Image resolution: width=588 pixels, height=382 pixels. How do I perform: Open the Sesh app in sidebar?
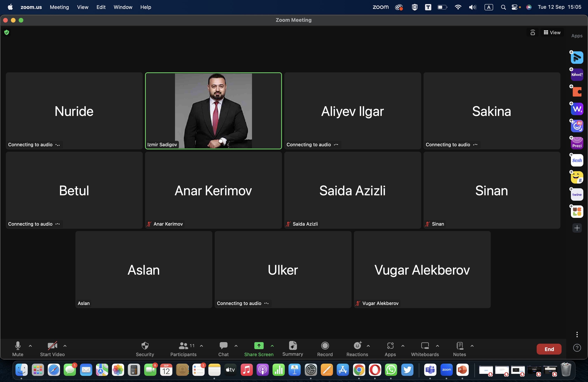(x=577, y=160)
